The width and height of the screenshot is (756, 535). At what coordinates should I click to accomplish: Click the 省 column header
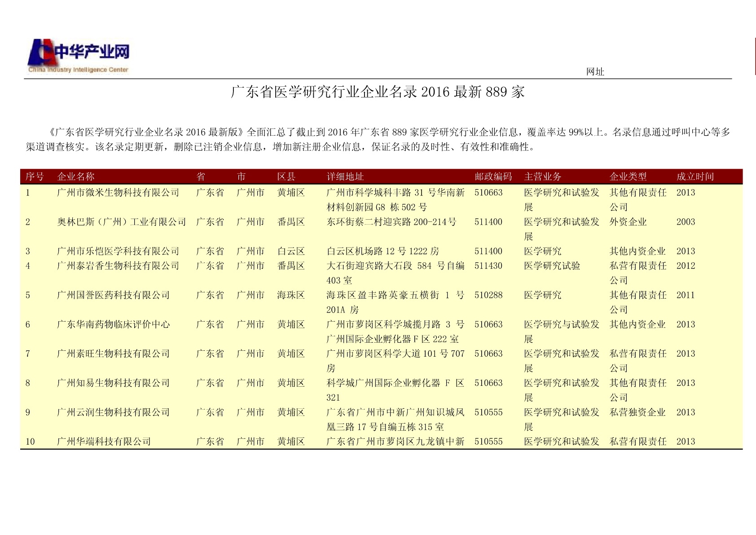[201, 177]
